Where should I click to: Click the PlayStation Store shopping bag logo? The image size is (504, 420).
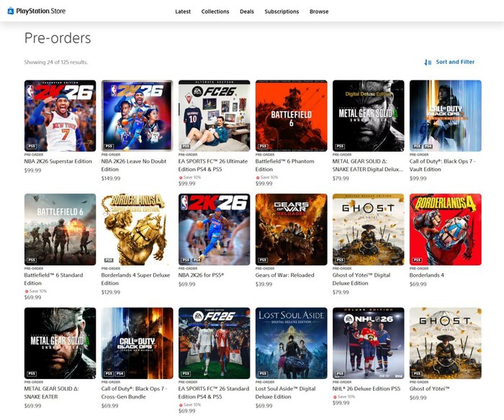coord(11,11)
